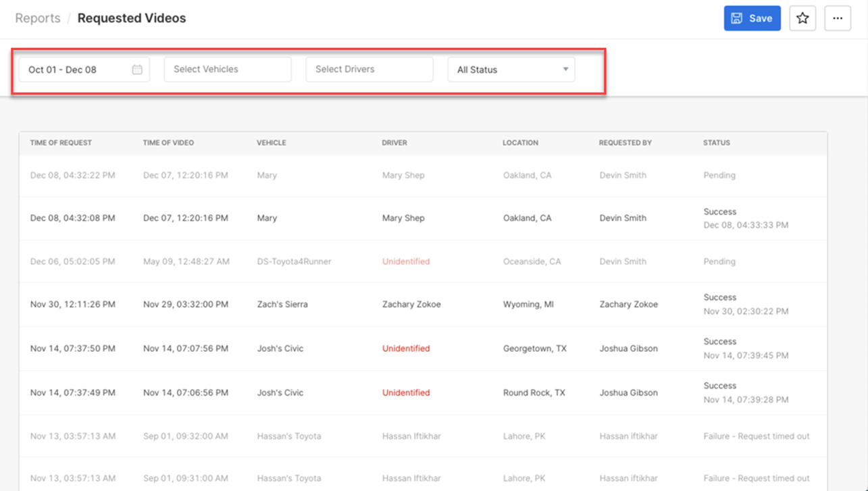Open the Select Vehicles field

click(x=228, y=70)
